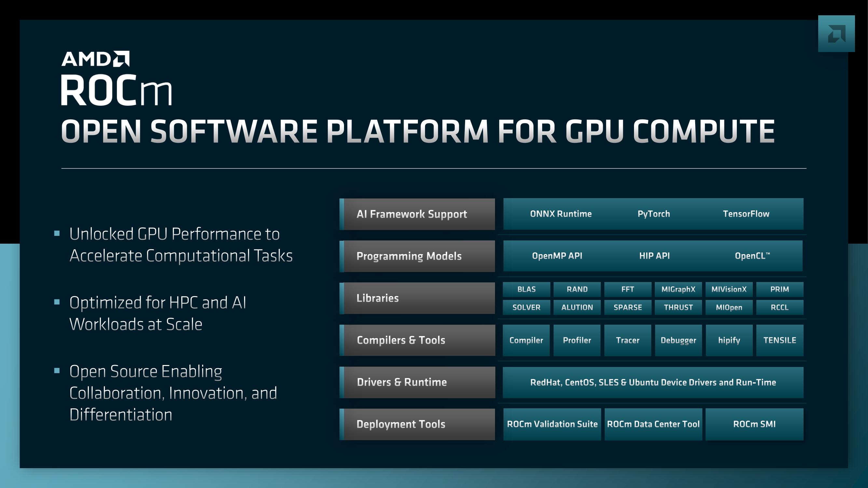Click the OpenCL label

(752, 256)
